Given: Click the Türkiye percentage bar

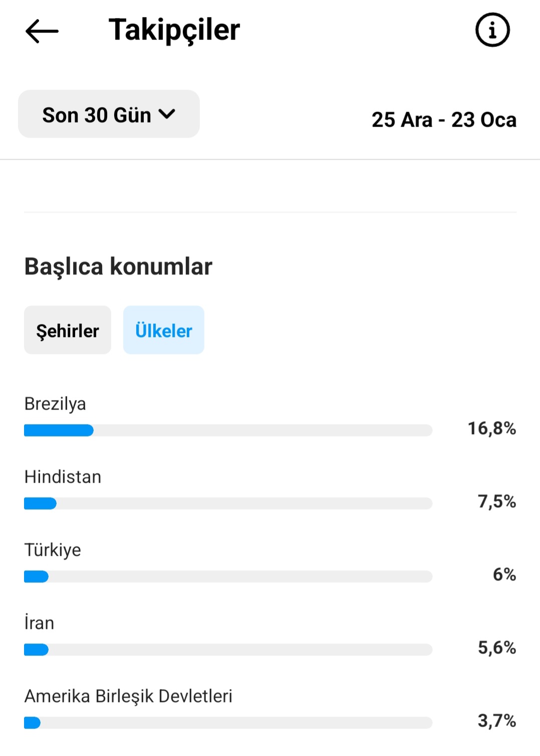Looking at the screenshot, I should pyautogui.click(x=228, y=576).
